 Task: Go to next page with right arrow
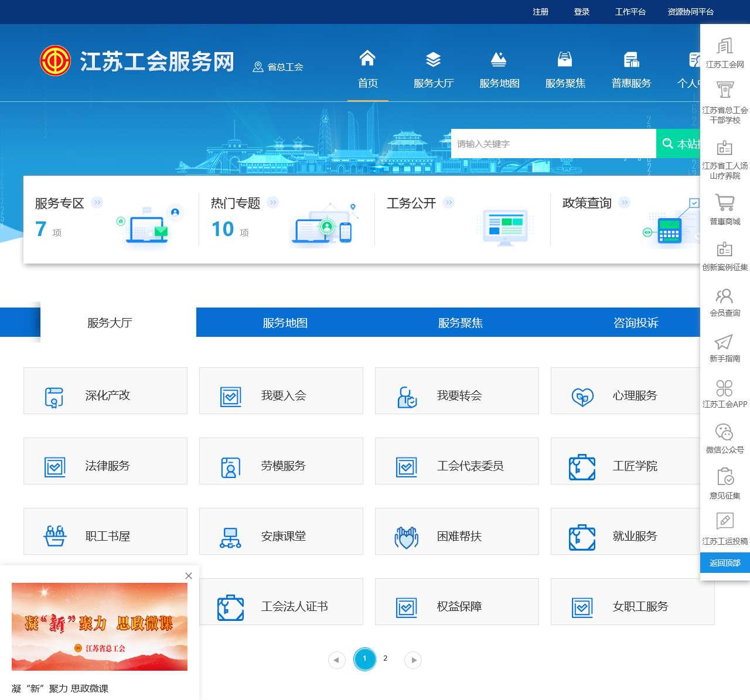413,660
